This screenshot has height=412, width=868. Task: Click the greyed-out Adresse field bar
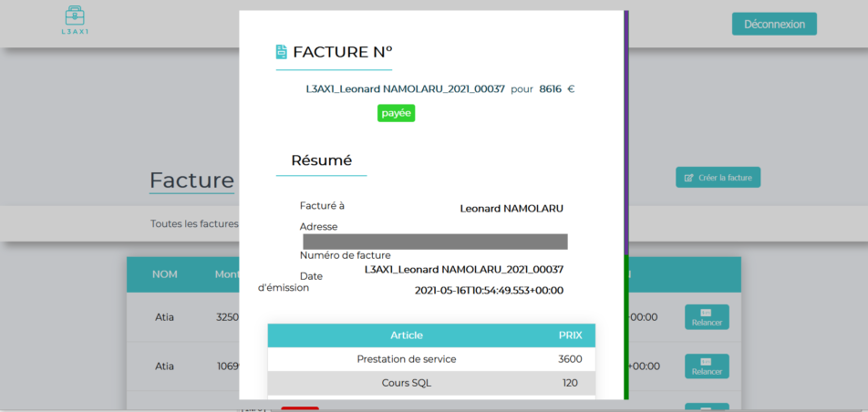pos(434,242)
